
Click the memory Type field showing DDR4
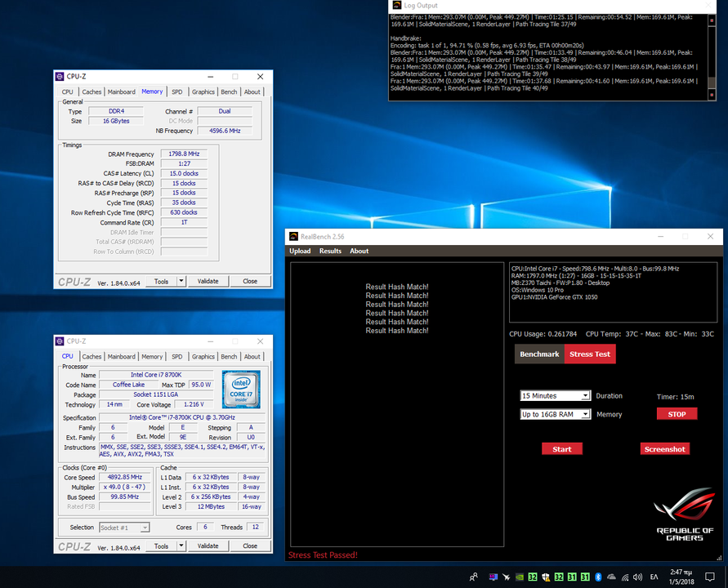[x=116, y=111]
